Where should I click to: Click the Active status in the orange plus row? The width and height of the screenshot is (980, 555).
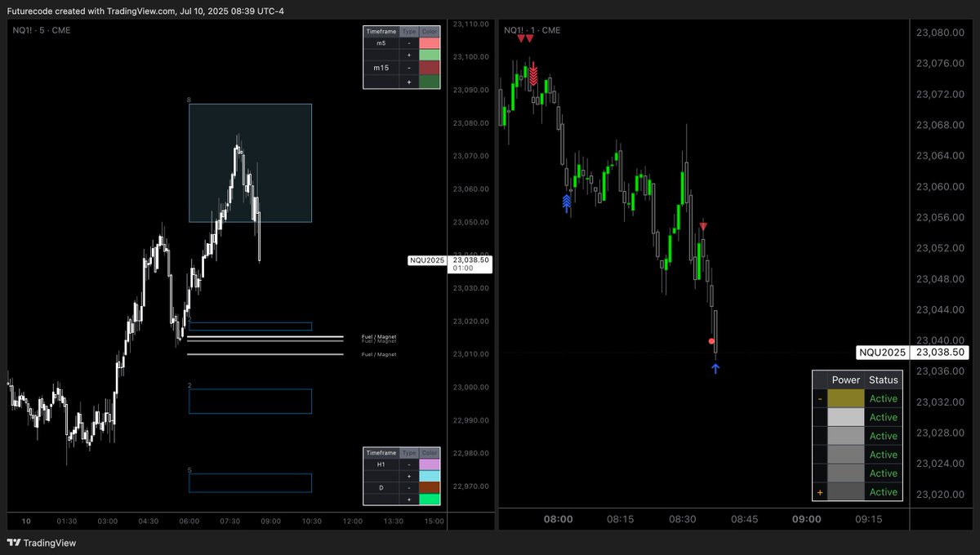[x=883, y=491]
